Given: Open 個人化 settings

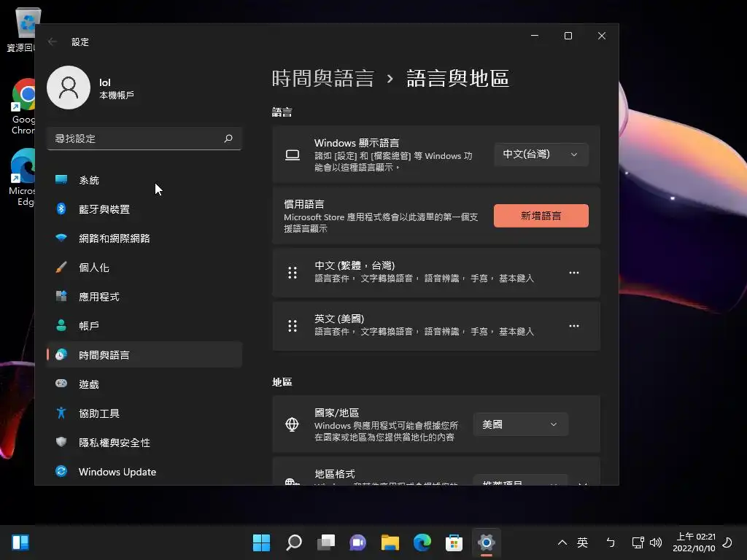Looking at the screenshot, I should coord(144,268).
